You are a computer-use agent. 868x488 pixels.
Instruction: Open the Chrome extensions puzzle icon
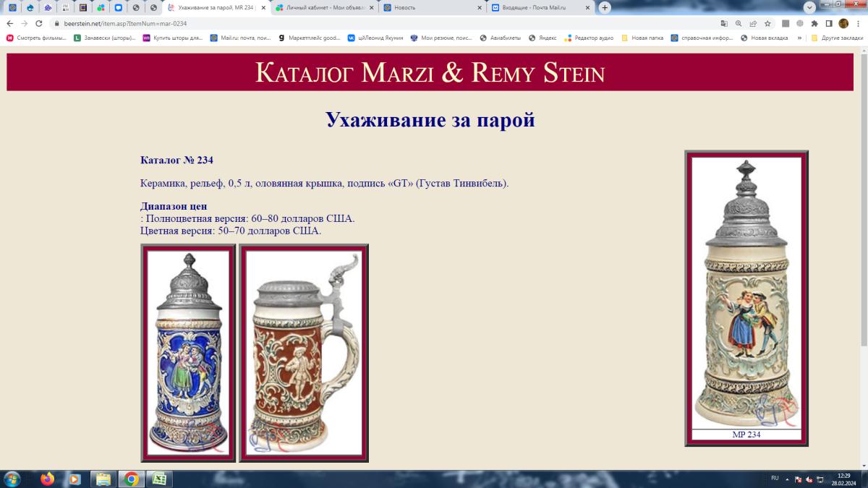coord(814,23)
